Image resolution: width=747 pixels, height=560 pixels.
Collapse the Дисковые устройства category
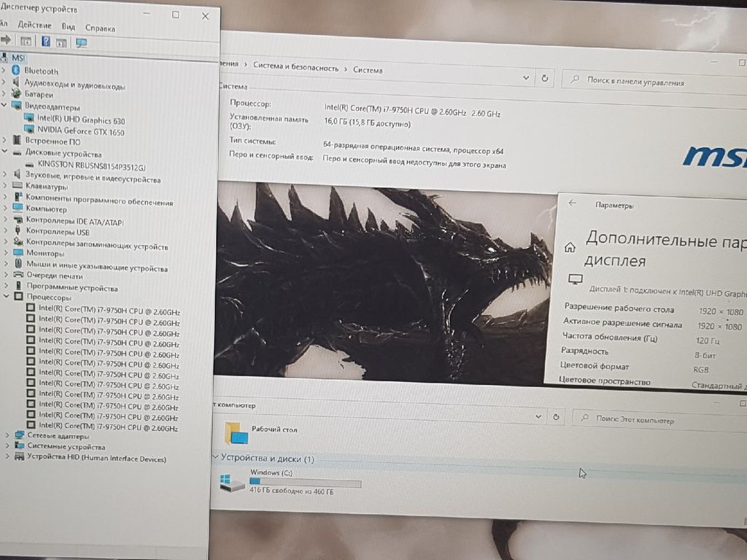tap(4, 152)
